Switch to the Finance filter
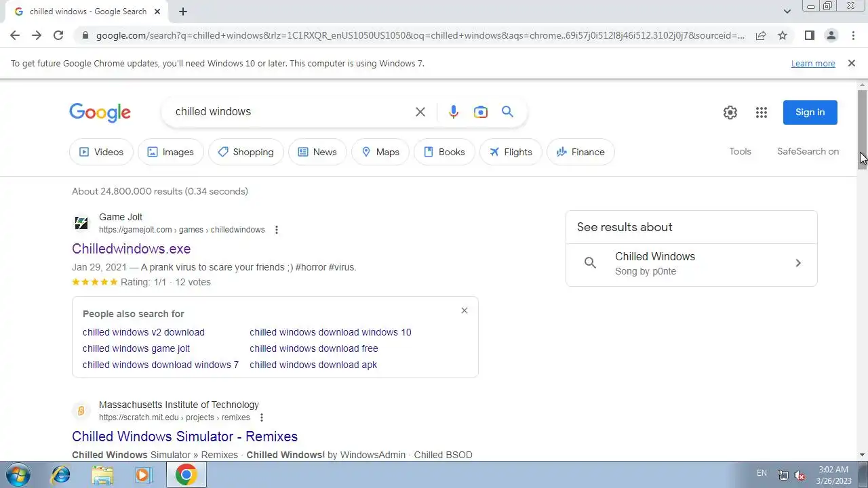This screenshot has width=868, height=488. point(580,152)
